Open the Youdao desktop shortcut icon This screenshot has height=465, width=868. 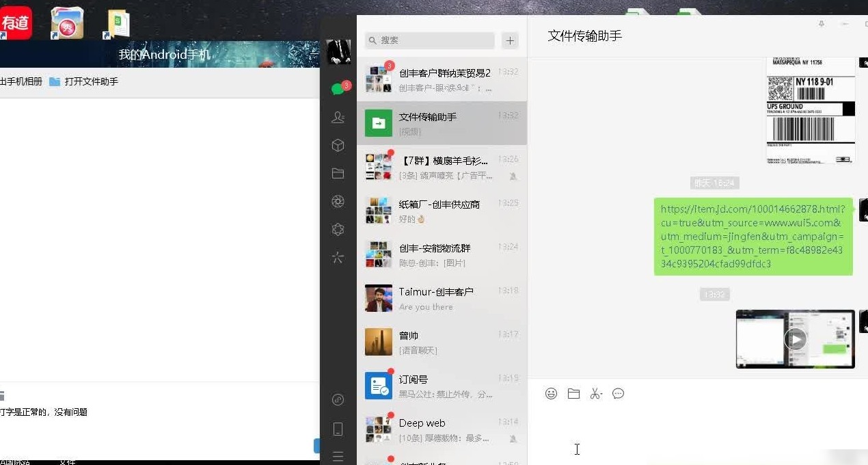15,23
